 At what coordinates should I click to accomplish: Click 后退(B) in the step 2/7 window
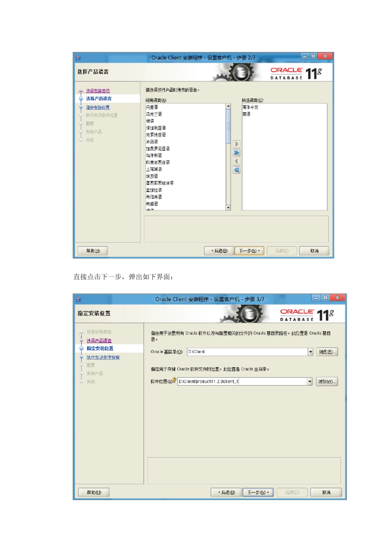coord(219,251)
